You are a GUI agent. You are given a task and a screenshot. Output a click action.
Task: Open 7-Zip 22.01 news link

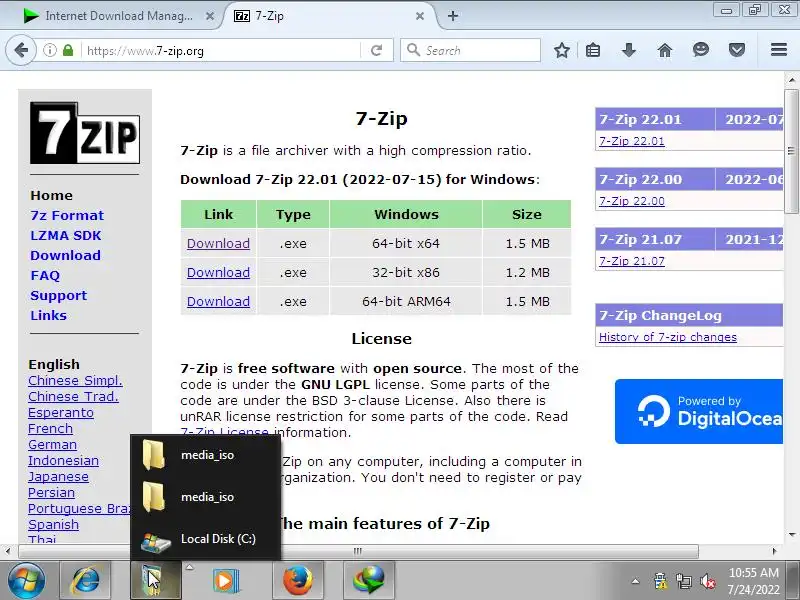[632, 141]
